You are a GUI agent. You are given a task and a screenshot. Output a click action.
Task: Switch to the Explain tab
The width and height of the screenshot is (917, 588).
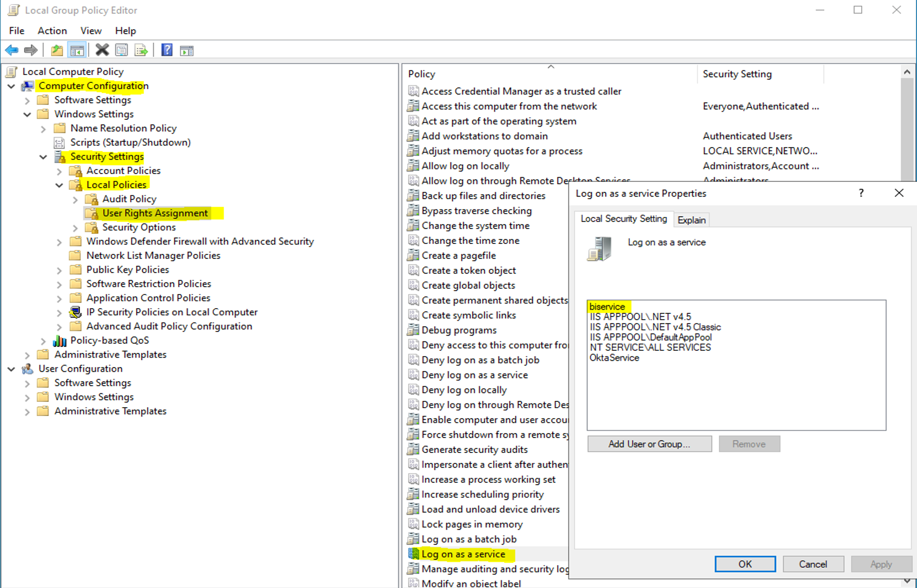[691, 220]
